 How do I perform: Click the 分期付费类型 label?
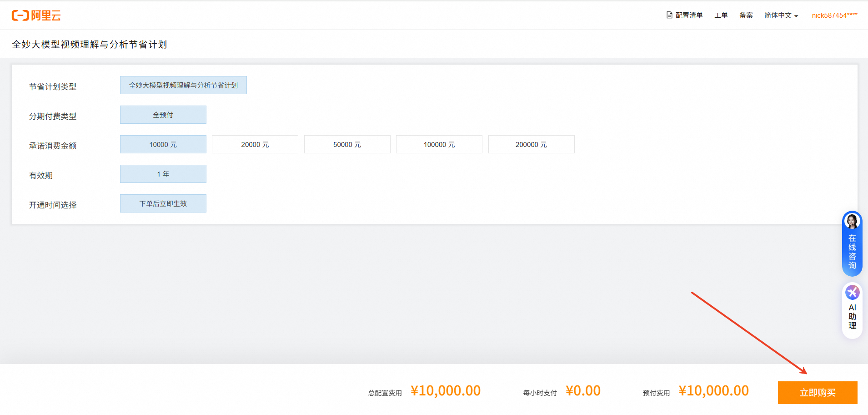pyautogui.click(x=53, y=116)
